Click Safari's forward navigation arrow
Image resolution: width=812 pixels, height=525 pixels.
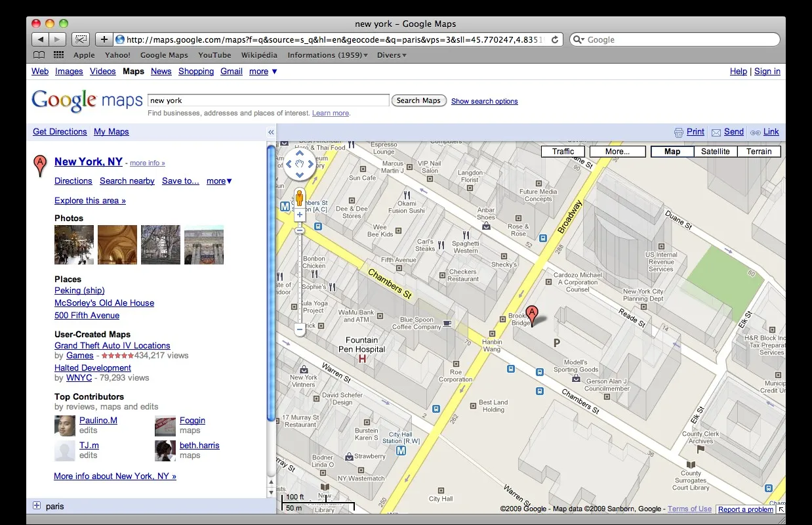tap(58, 39)
